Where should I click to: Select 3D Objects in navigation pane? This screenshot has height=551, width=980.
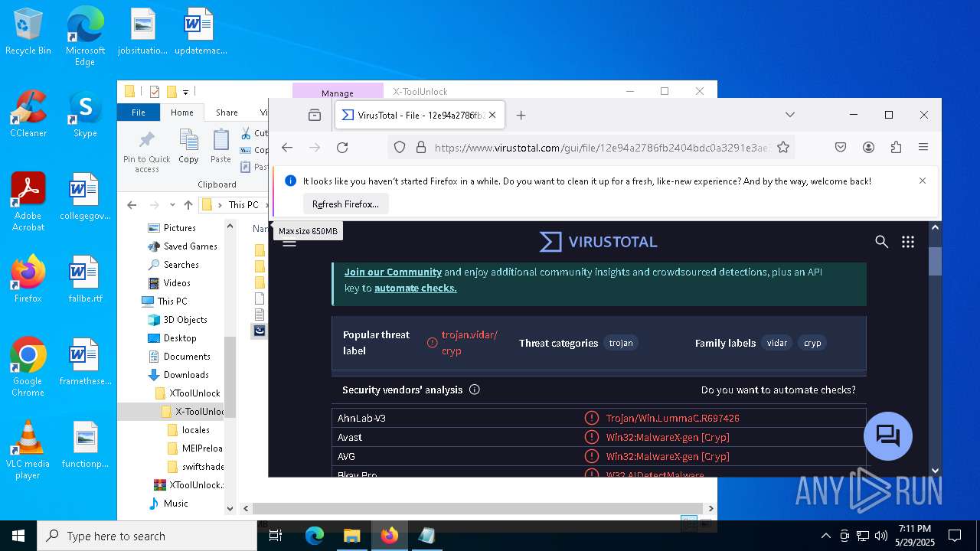pos(185,320)
